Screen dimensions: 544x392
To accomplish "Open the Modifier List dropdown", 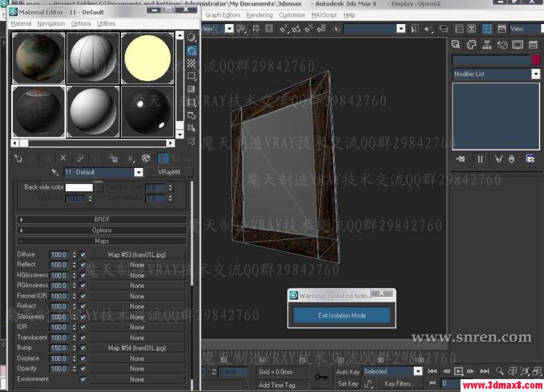I will pyautogui.click(x=536, y=73).
